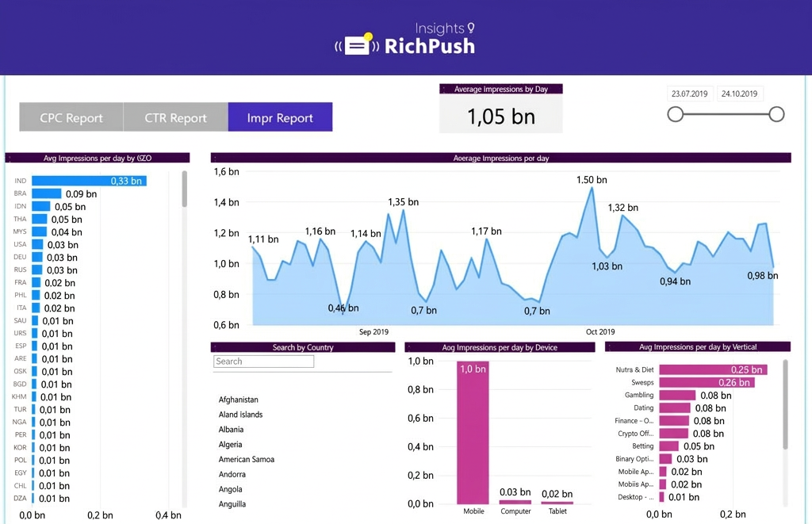
Task: Click the FRA country label
Action: point(20,282)
